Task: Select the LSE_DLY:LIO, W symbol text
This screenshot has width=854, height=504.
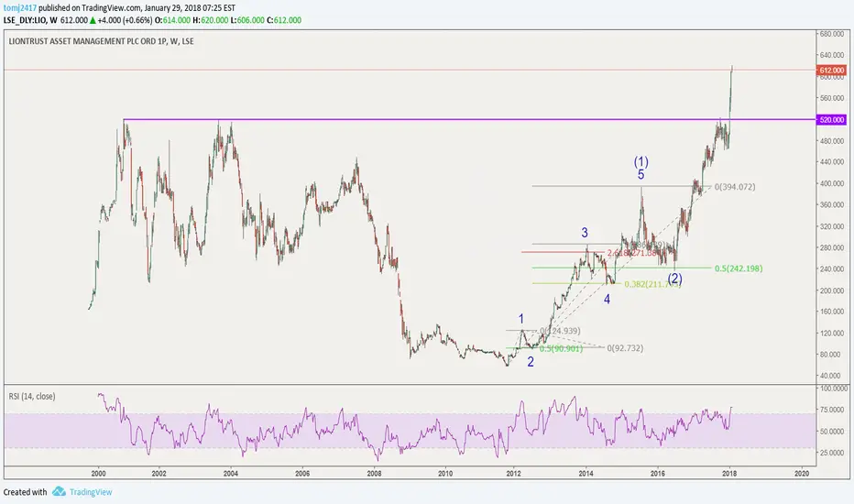Action: pyautogui.click(x=30, y=20)
